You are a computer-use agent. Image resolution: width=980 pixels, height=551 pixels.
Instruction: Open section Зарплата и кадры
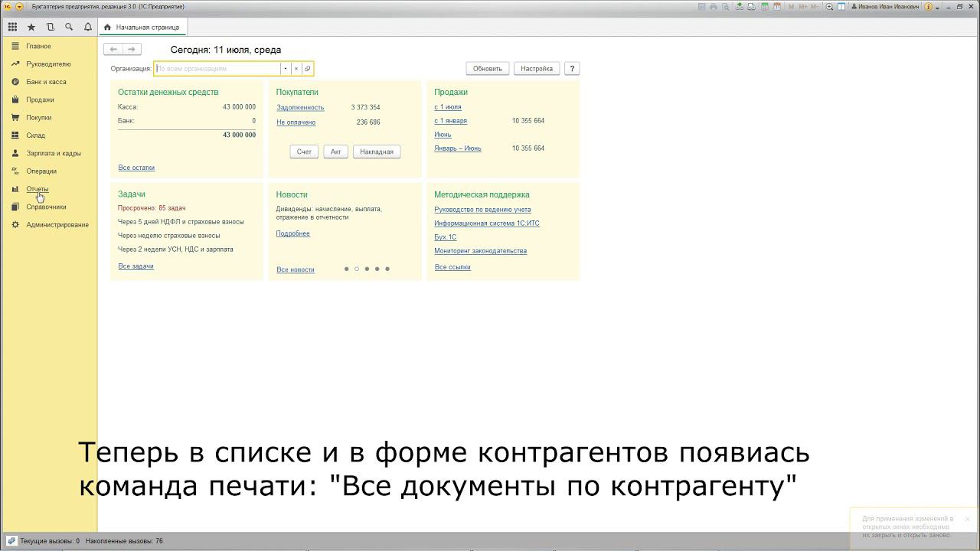point(54,153)
